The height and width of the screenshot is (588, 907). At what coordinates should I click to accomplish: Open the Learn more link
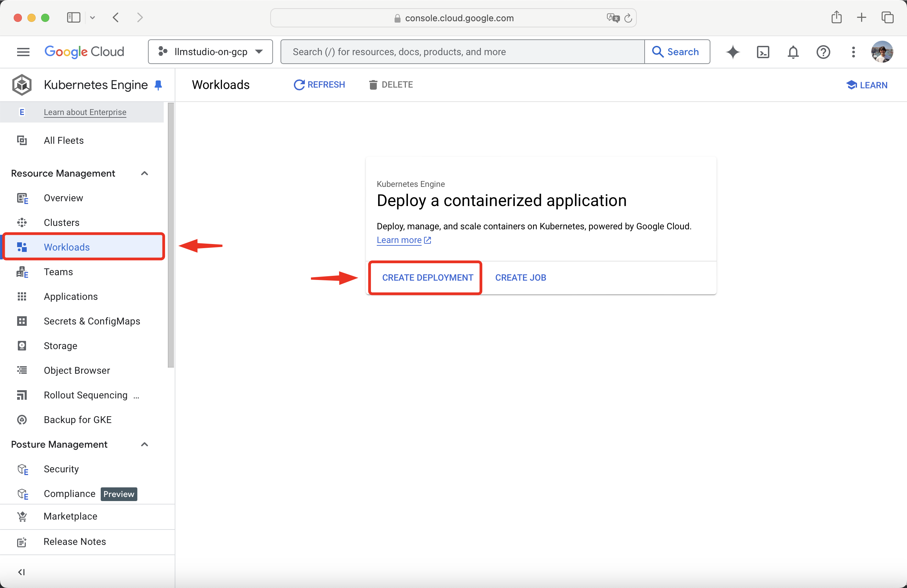pos(399,240)
